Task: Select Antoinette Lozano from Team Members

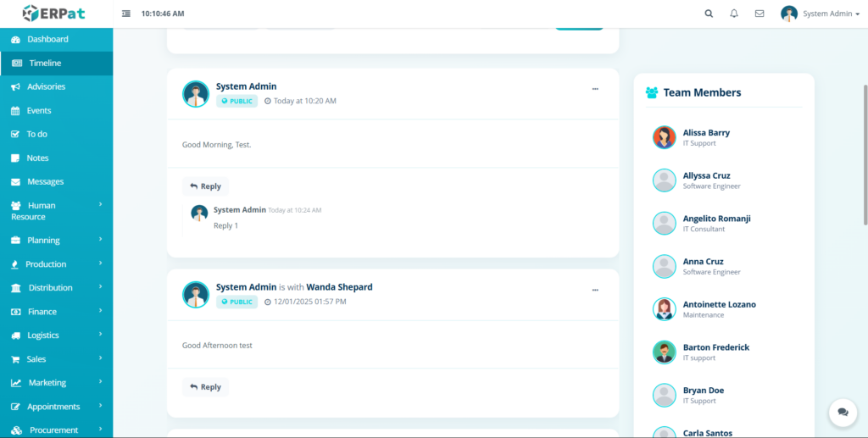Action: pos(719,304)
